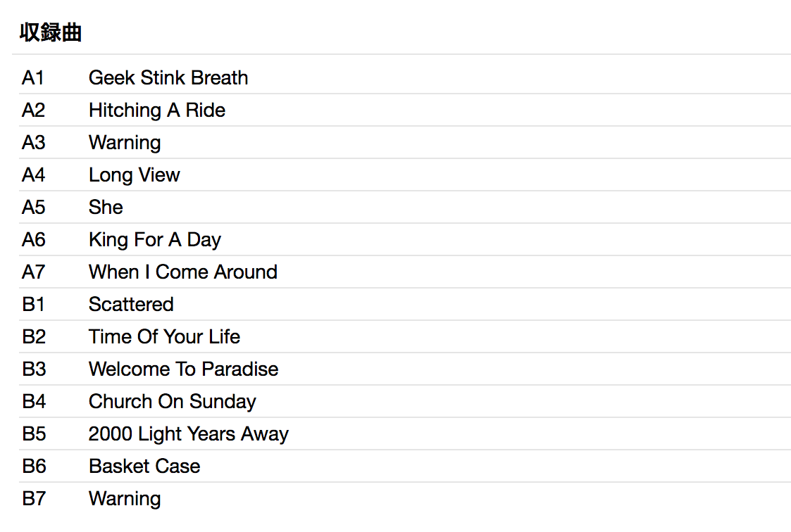Click the 収録曲 heading
This screenshot has height=532, width=791.
(50, 32)
